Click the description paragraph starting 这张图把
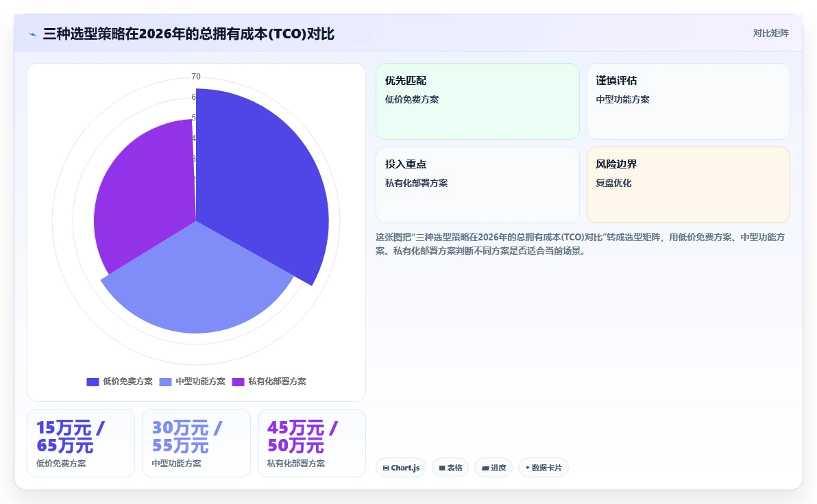This screenshot has height=504, width=817. point(580,244)
